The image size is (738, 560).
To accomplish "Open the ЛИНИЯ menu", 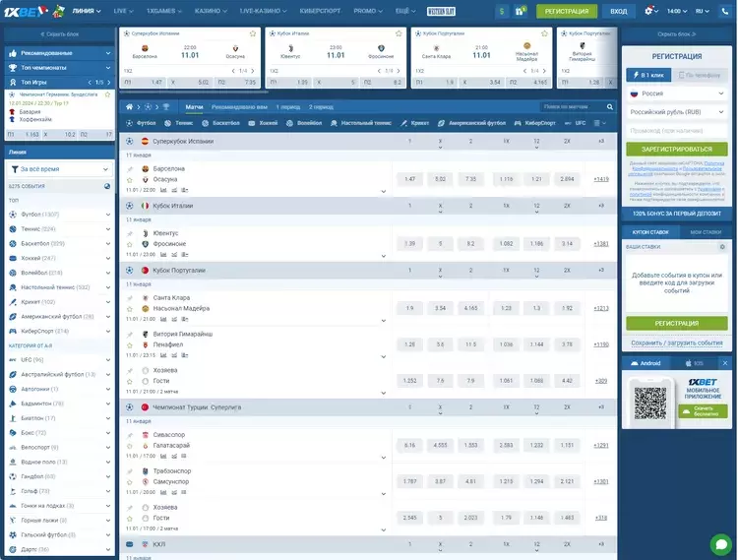I will (x=87, y=11).
